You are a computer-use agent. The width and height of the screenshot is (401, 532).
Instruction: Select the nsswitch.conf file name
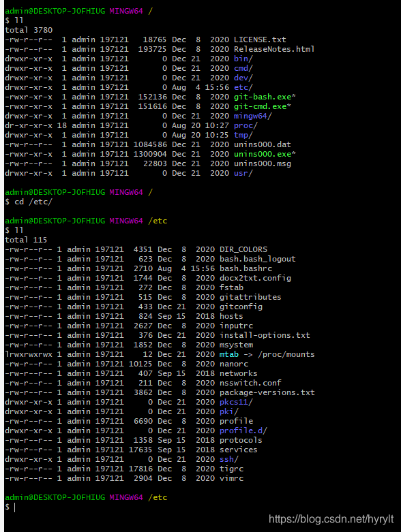coord(250,383)
